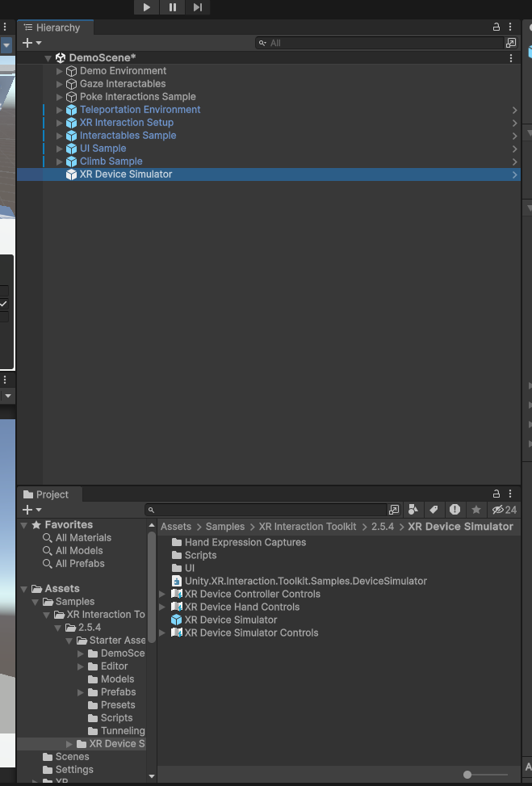
Task: Toggle the Project panel lock
Action: coord(496,494)
